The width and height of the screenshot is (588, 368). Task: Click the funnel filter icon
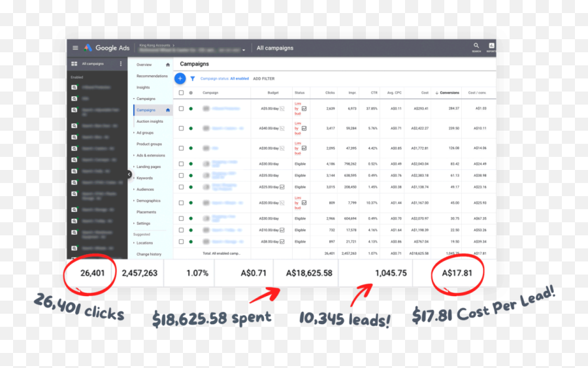point(192,79)
